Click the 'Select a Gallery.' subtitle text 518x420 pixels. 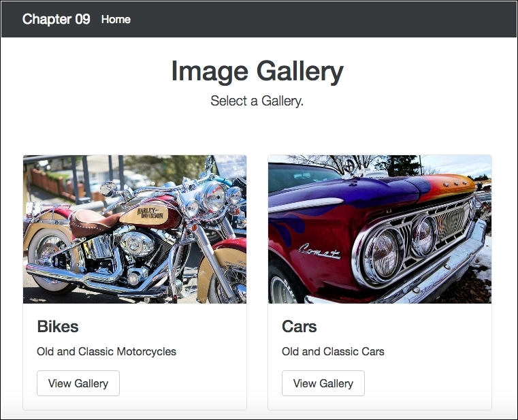(257, 101)
